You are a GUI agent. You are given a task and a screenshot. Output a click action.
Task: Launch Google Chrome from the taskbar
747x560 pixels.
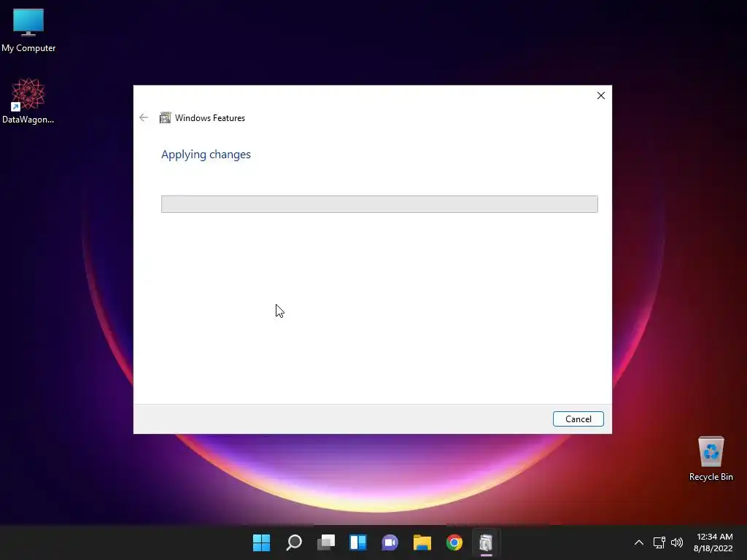point(454,542)
